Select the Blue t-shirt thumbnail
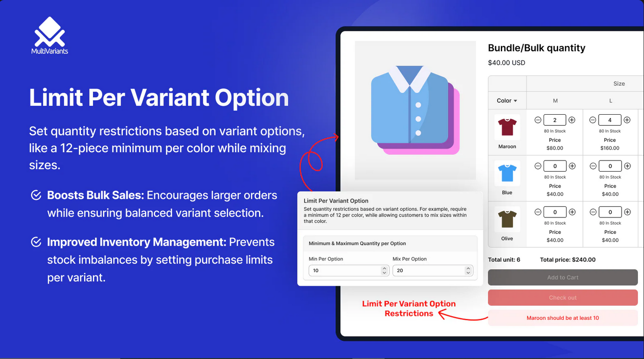 coord(507,173)
